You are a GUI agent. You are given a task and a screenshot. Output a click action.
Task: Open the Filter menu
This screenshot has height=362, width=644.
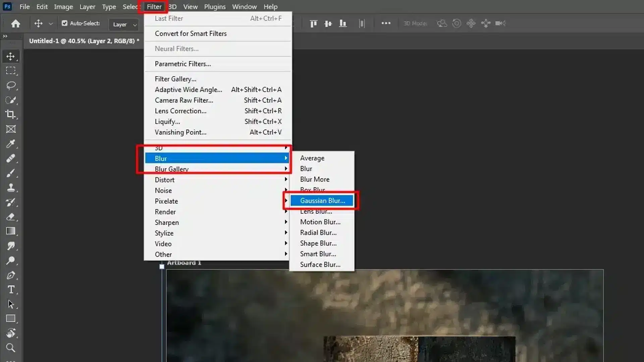click(x=154, y=7)
